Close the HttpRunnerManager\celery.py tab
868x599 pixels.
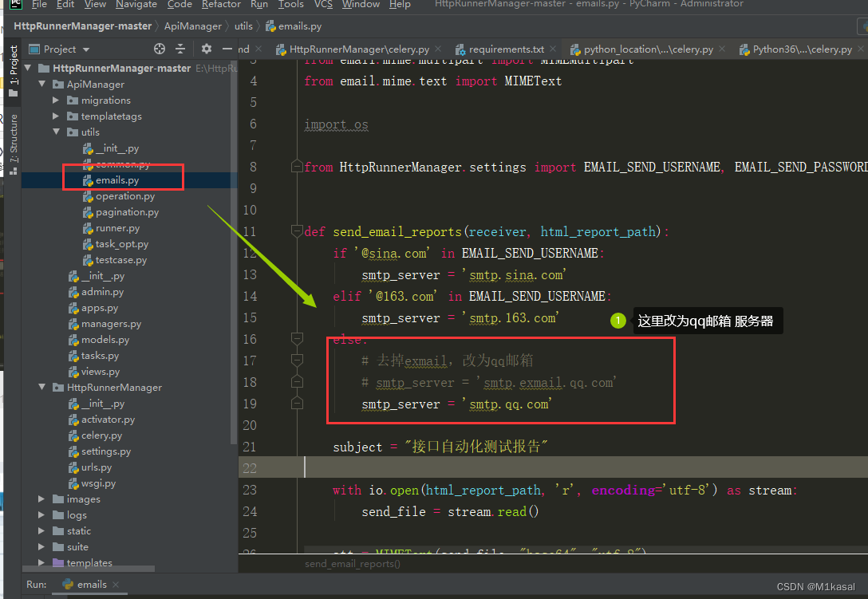[439, 49]
